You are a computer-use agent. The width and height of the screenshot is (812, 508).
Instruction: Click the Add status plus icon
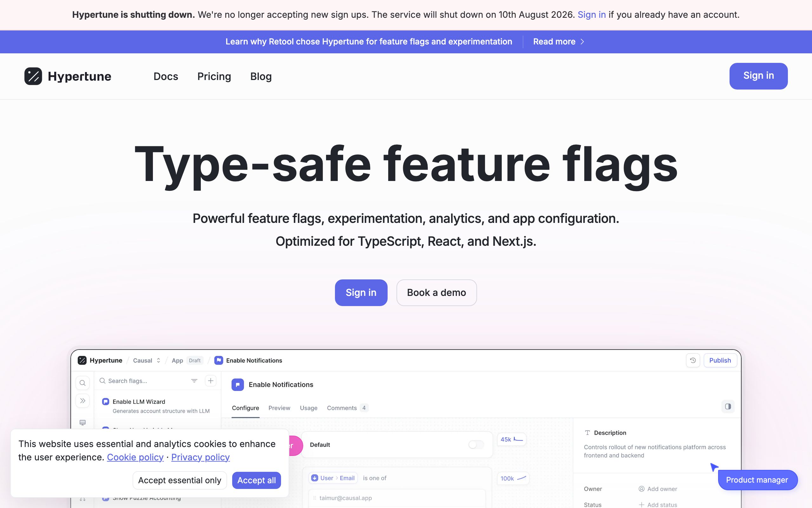tap(642, 505)
